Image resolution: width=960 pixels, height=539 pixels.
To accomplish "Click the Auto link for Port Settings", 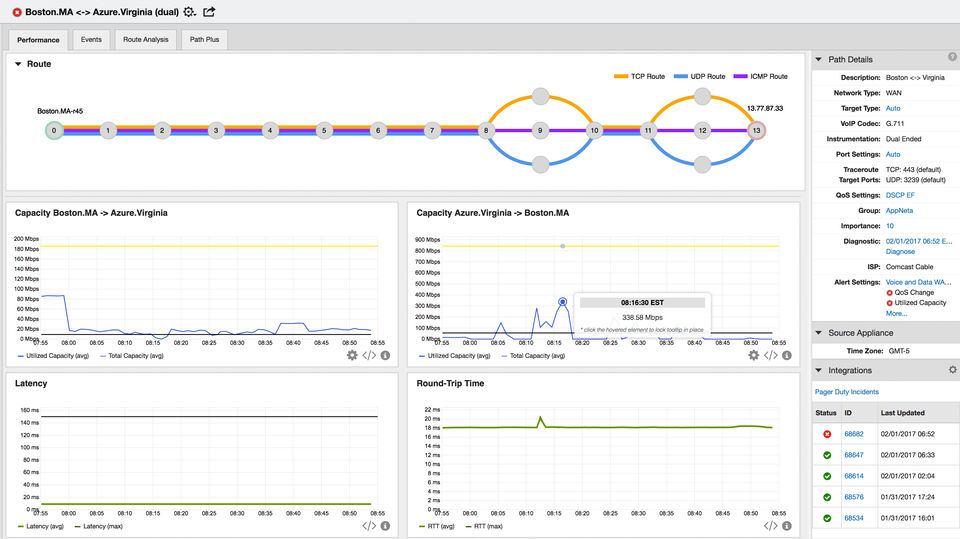I will click(x=893, y=154).
